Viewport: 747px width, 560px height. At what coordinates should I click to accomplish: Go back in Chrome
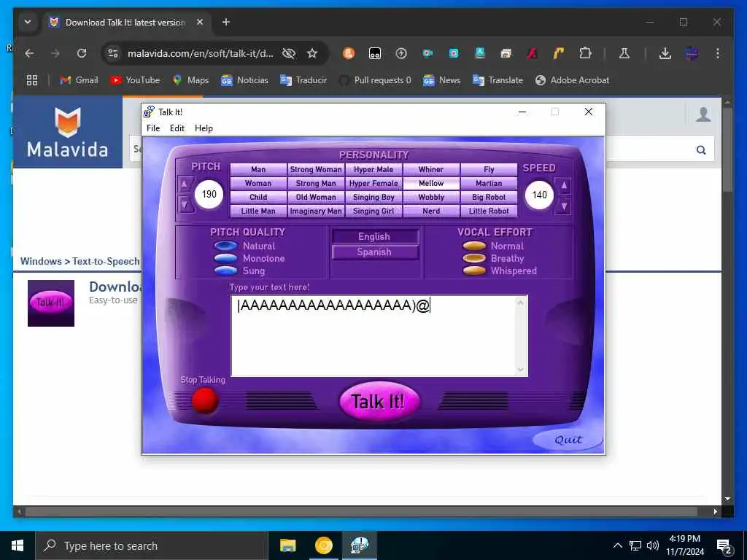[x=29, y=53]
